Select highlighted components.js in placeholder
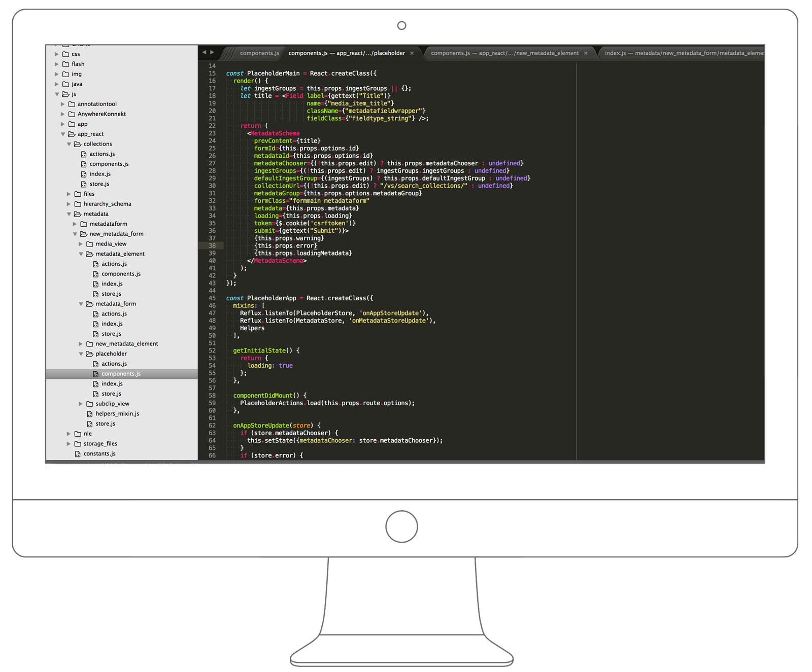The height and width of the screenshot is (672, 812). (121, 374)
